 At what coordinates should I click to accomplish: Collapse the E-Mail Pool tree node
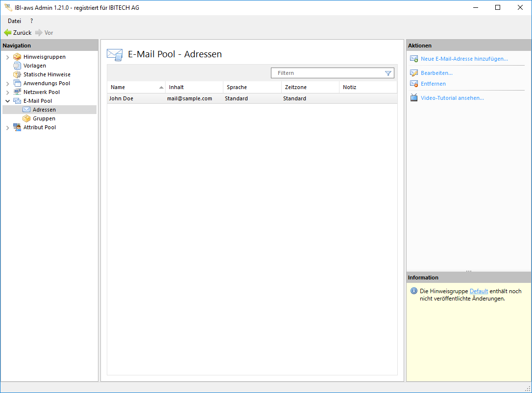click(7, 101)
